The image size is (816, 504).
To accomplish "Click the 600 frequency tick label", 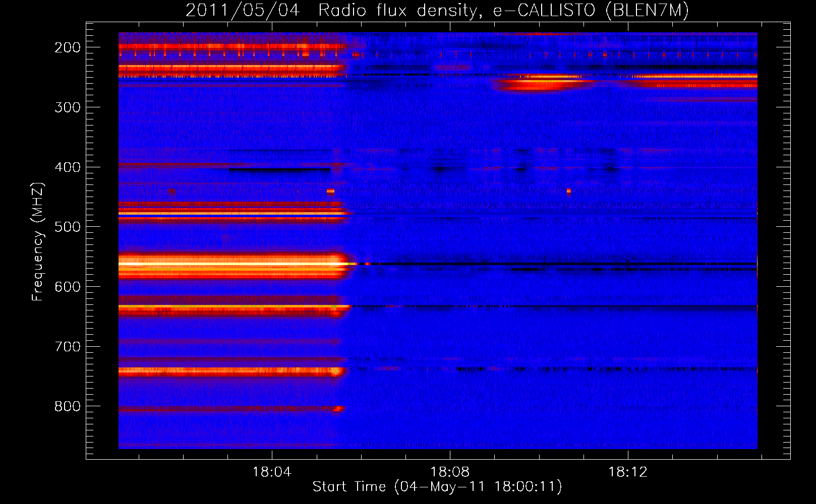I will (68, 287).
